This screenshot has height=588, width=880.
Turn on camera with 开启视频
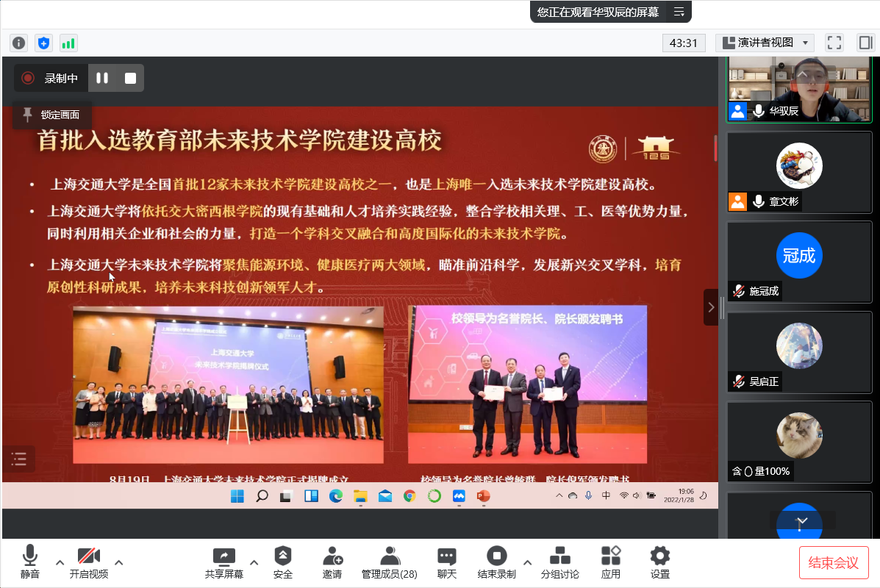pos(89,562)
